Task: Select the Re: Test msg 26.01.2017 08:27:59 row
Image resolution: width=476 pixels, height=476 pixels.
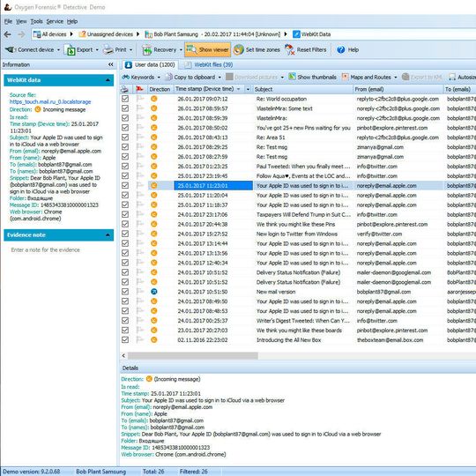Action: [x=298, y=157]
